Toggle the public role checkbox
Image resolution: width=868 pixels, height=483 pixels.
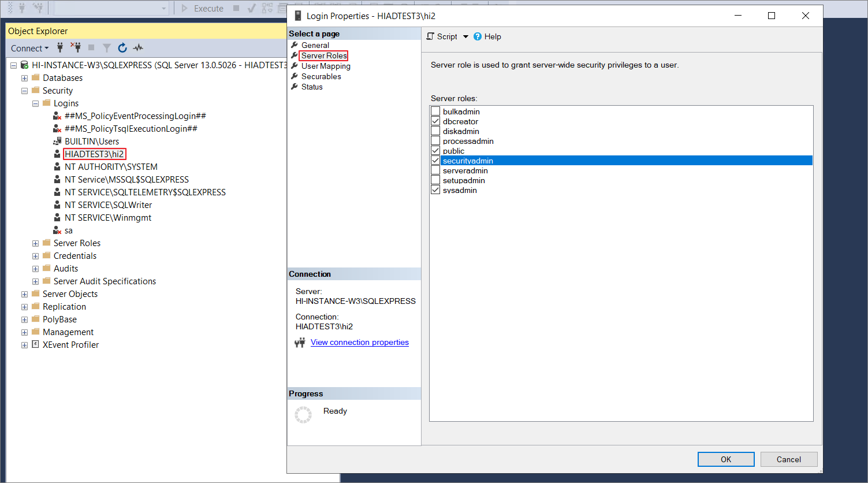pos(435,151)
